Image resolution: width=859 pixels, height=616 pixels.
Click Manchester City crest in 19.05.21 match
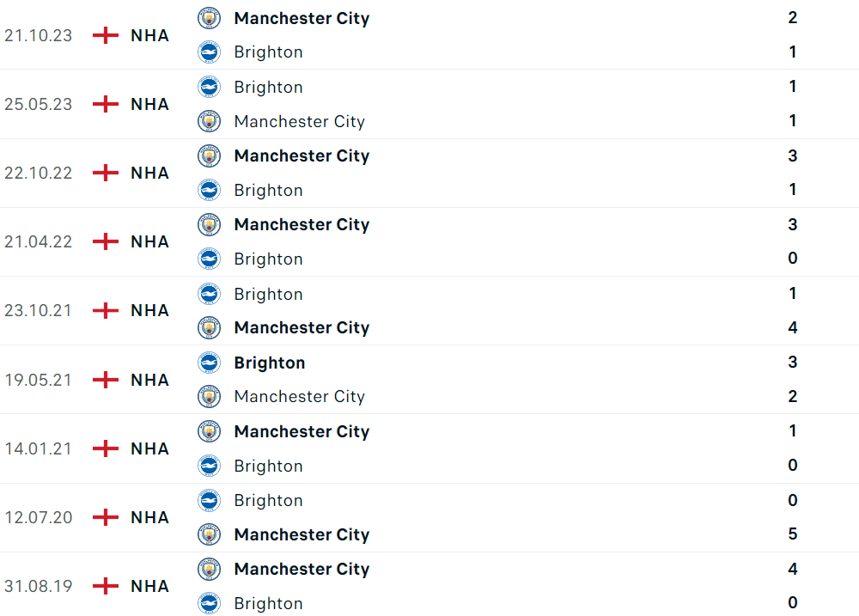pyautogui.click(x=209, y=396)
